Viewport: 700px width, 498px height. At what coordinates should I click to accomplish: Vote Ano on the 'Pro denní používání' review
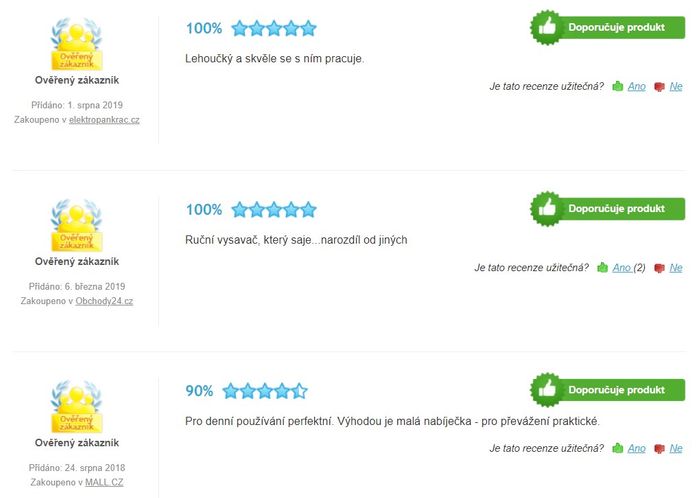[637, 448]
